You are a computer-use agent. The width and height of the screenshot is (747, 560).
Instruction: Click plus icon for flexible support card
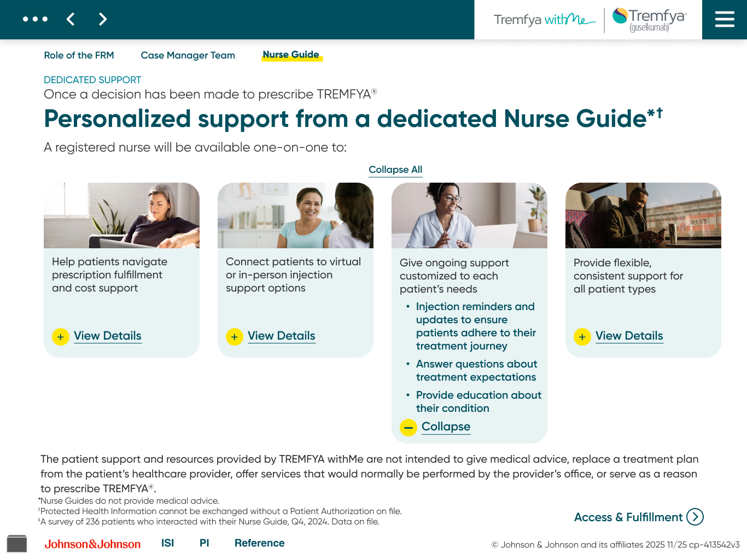582,337
